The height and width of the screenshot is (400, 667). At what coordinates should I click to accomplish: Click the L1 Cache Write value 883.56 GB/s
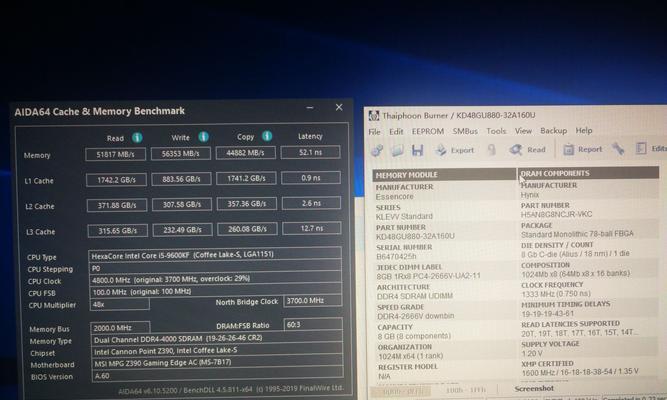tap(181, 179)
